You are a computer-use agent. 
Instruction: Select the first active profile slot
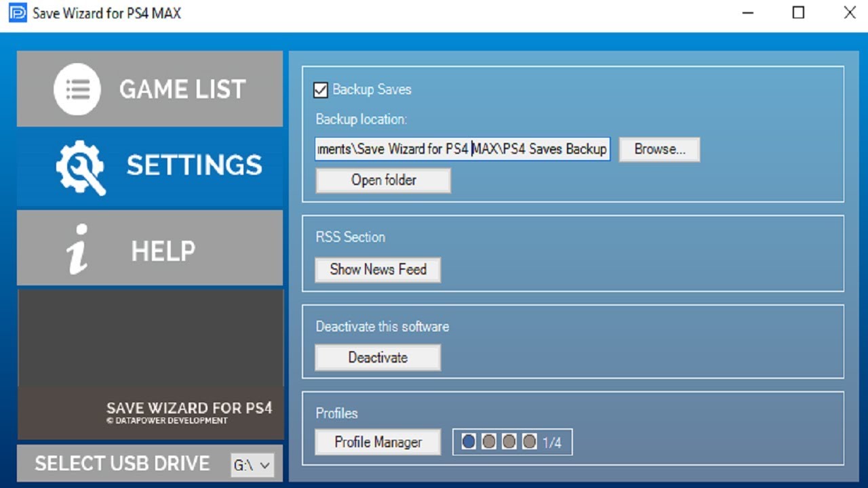coord(469,441)
